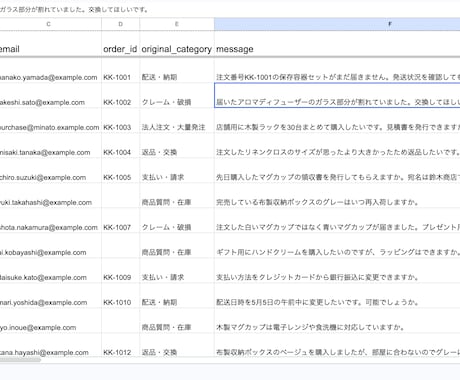Click order ID cell KK-1003

(121, 121)
